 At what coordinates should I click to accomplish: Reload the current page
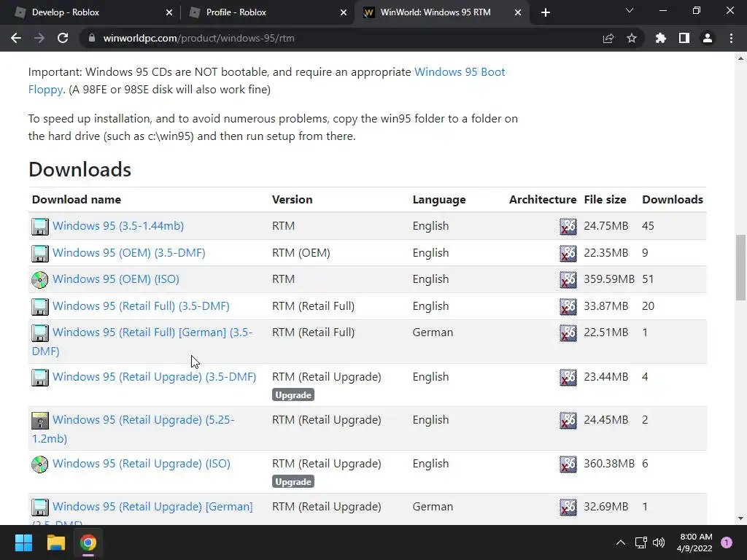[63, 38]
